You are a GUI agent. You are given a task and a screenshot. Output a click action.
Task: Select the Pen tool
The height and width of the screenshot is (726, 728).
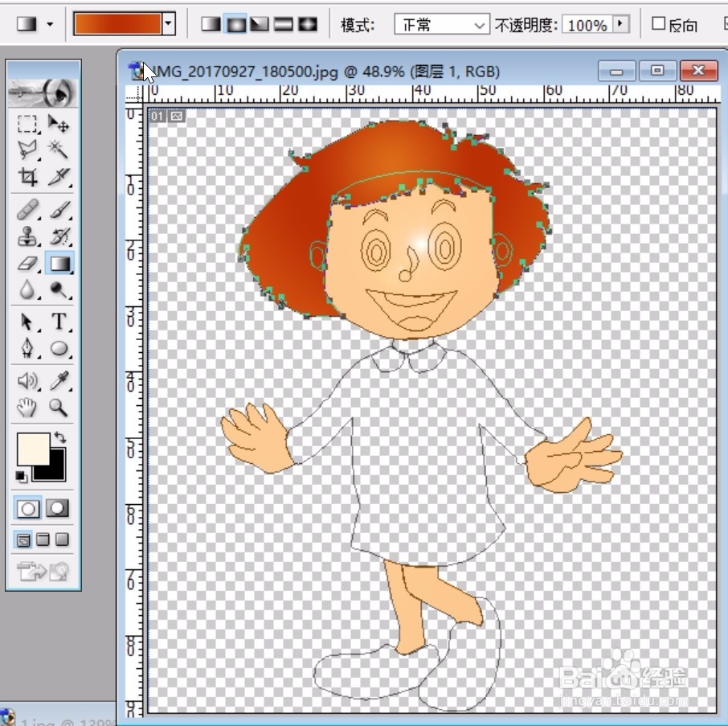pyautogui.click(x=27, y=348)
